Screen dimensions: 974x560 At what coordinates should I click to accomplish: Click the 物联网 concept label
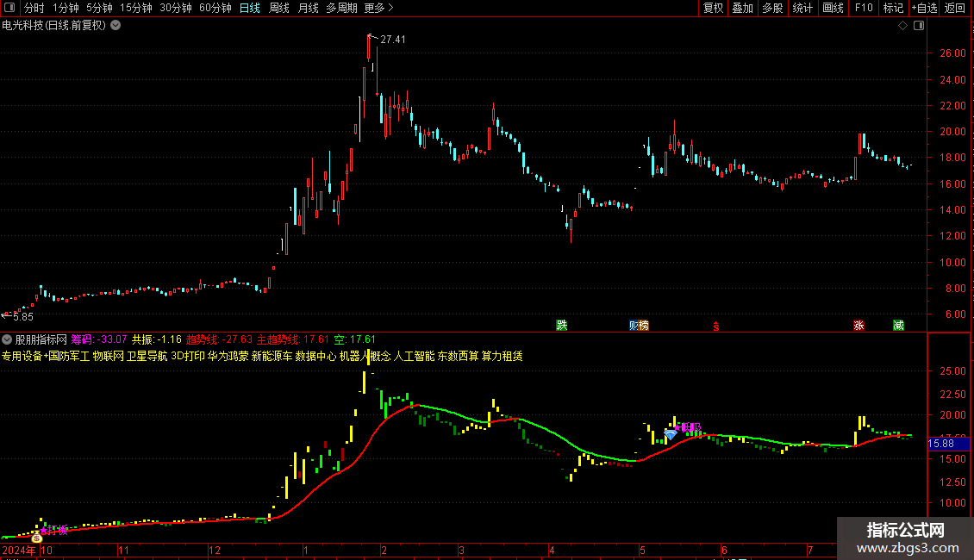[108, 357]
